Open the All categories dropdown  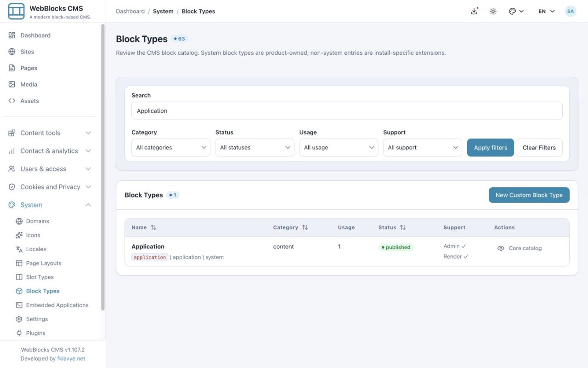click(171, 148)
